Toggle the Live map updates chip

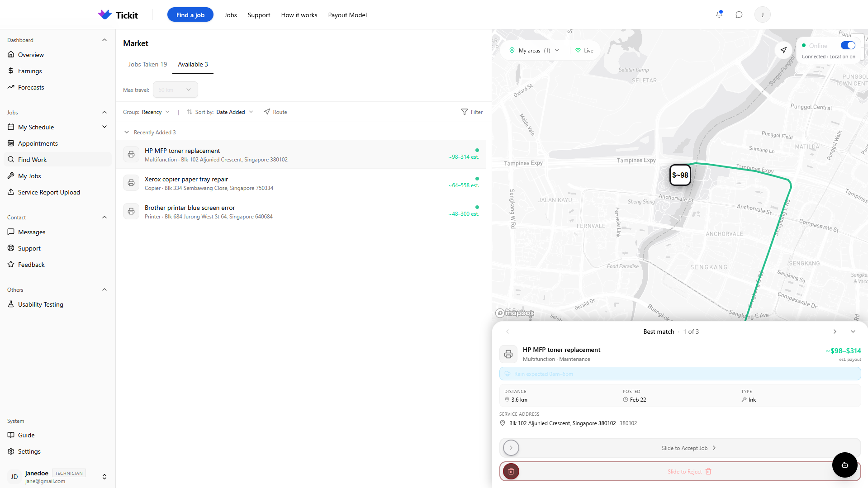(x=584, y=50)
